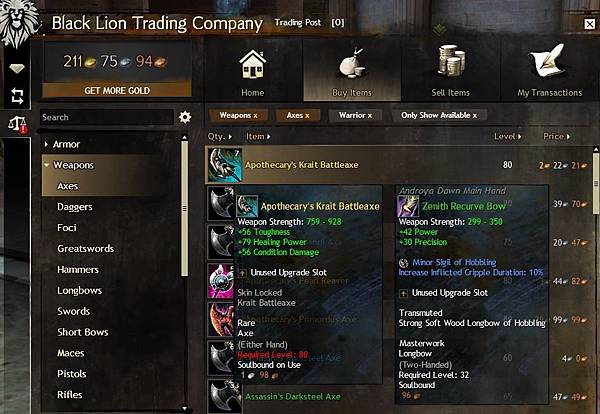Disable the Only Show Available filter
600x414 pixels.
(x=439, y=115)
